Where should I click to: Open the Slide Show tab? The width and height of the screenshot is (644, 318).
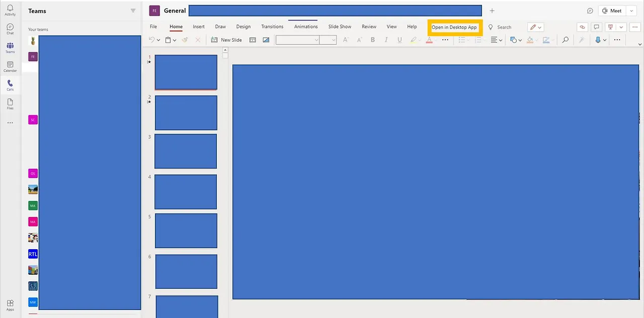pos(340,27)
